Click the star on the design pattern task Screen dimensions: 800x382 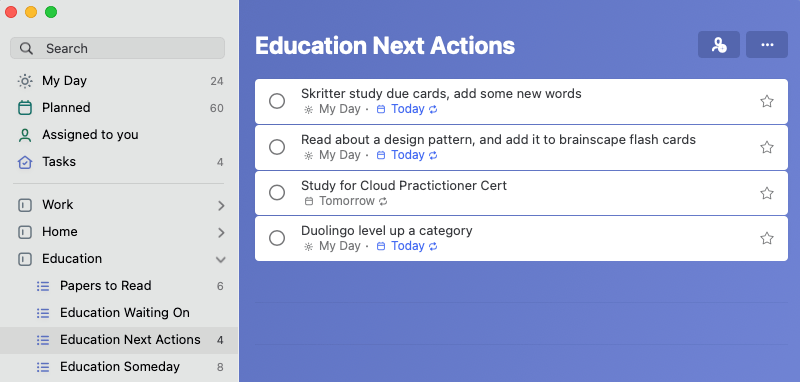766,147
